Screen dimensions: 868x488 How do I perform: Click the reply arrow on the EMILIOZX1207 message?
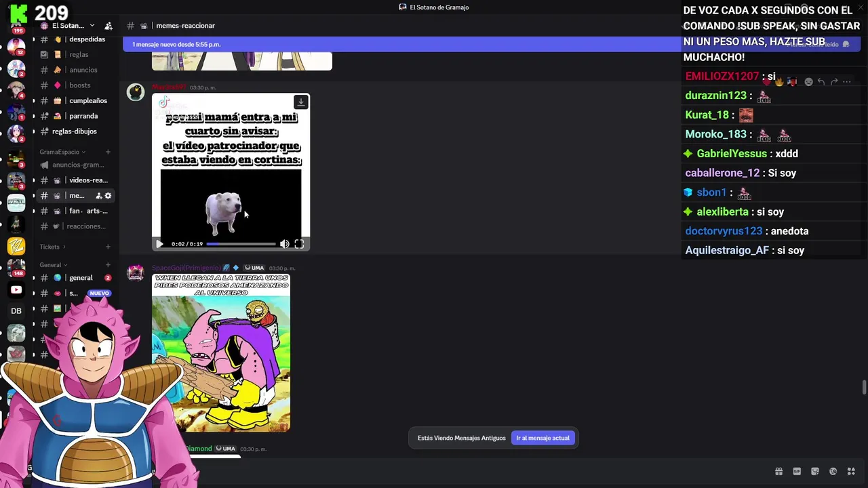[x=821, y=82]
